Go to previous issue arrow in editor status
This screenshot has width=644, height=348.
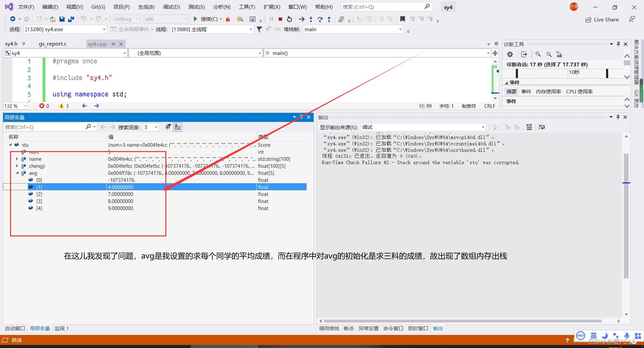pyautogui.click(x=85, y=106)
